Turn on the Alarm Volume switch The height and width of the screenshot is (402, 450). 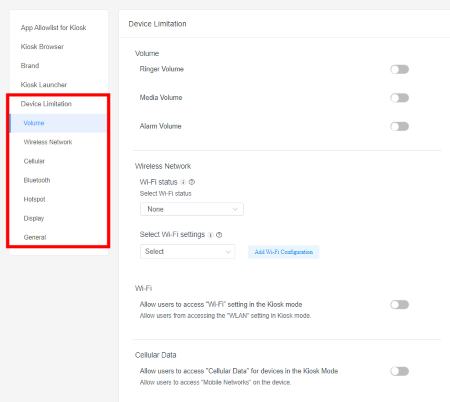pos(399,127)
